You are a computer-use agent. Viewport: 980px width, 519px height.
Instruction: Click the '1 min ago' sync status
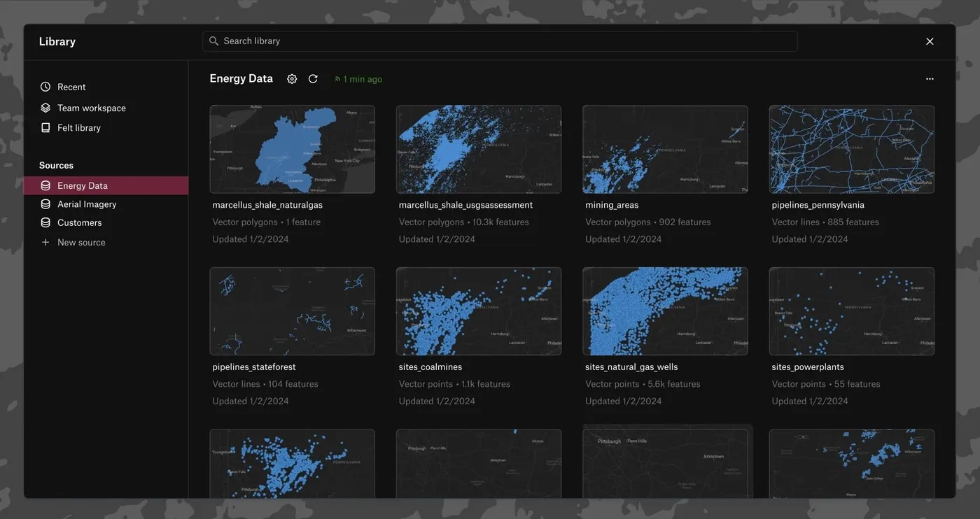[x=358, y=79]
